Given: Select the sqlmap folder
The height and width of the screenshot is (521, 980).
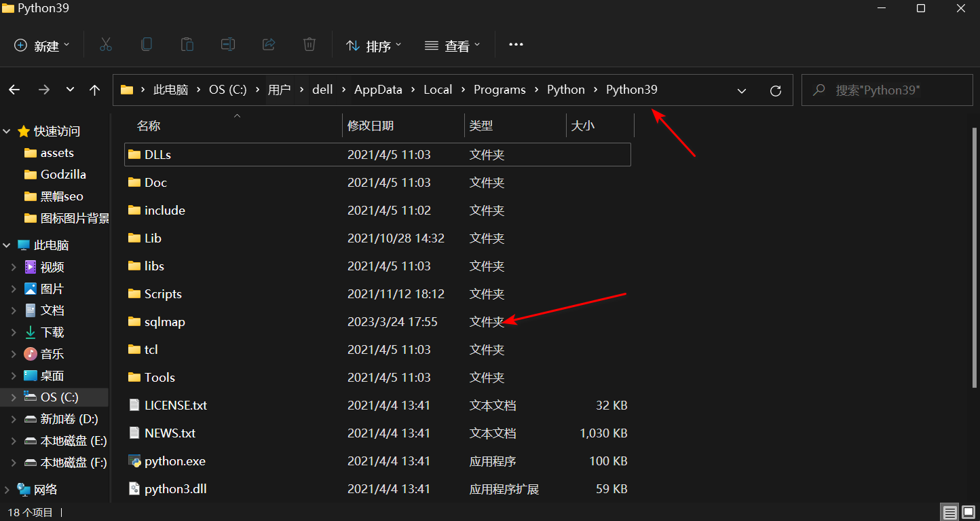Looking at the screenshot, I should tap(165, 322).
